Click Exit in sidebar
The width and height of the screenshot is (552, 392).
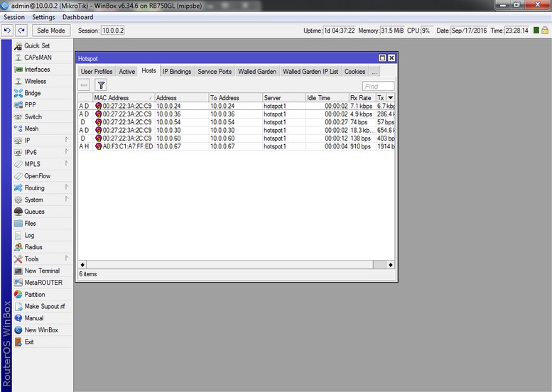point(29,342)
